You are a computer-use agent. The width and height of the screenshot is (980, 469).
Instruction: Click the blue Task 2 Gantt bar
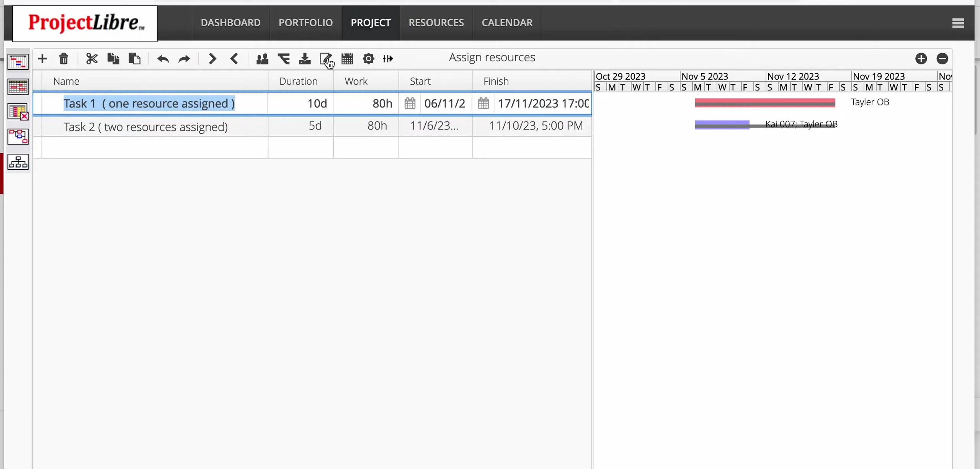pos(722,125)
